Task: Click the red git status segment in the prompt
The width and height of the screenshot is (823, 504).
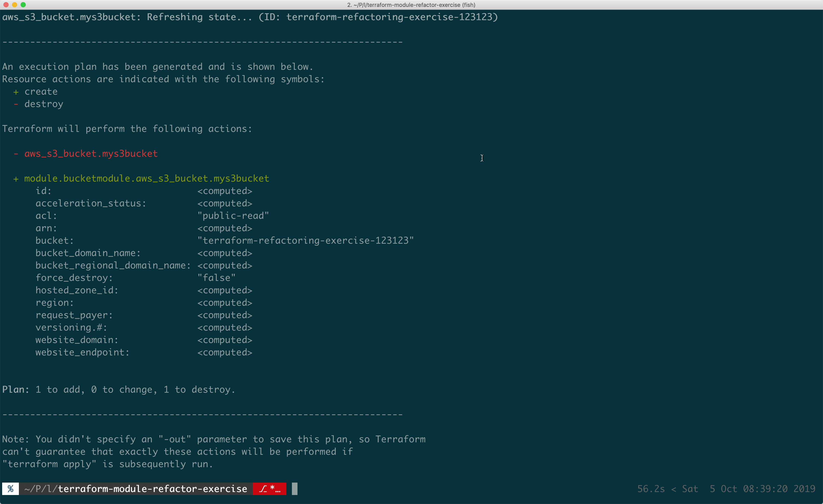Action: [269, 488]
